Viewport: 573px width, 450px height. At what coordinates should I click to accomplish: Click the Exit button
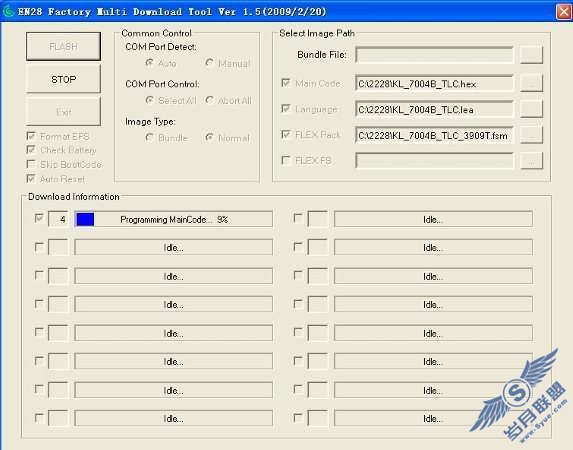click(x=63, y=112)
